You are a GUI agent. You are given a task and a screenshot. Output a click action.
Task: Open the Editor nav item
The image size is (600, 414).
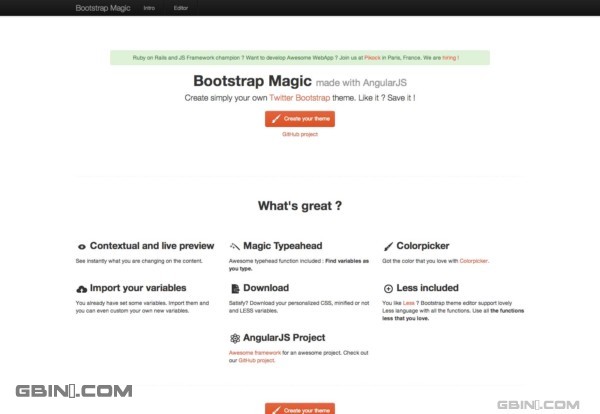tap(181, 8)
